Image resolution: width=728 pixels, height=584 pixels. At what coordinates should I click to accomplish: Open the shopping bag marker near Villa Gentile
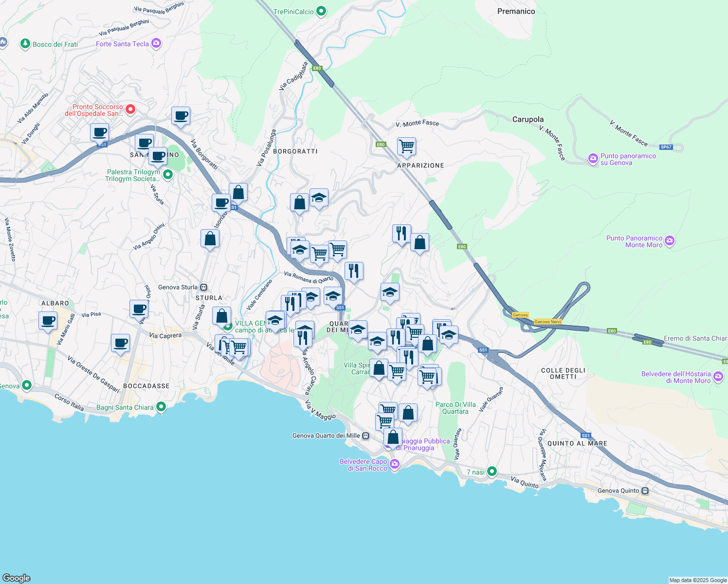(x=221, y=316)
